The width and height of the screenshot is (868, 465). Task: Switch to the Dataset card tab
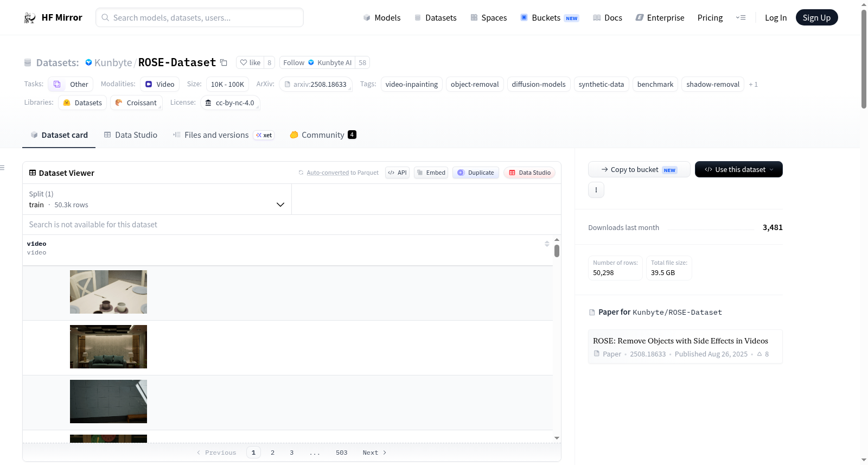click(x=59, y=135)
